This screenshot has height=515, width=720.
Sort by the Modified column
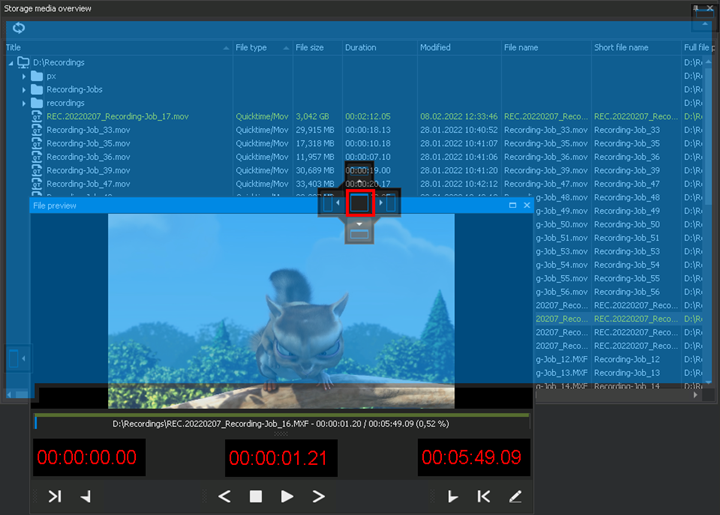[x=459, y=47]
